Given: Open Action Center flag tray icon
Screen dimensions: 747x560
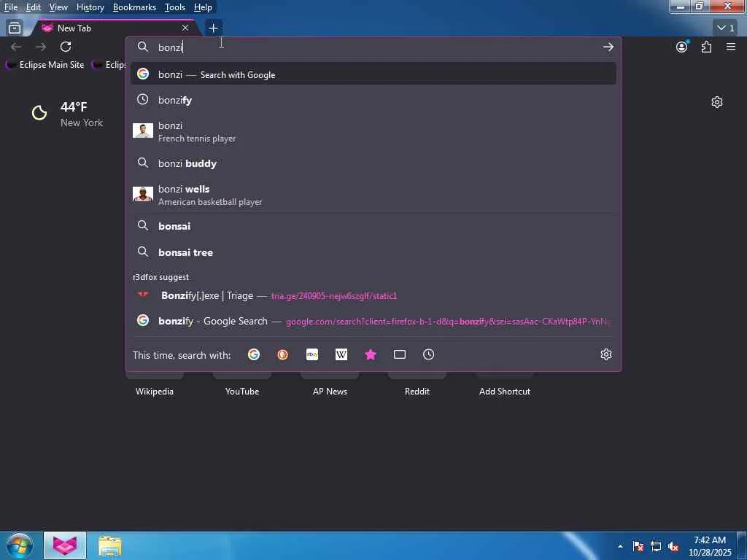Looking at the screenshot, I should (638, 547).
